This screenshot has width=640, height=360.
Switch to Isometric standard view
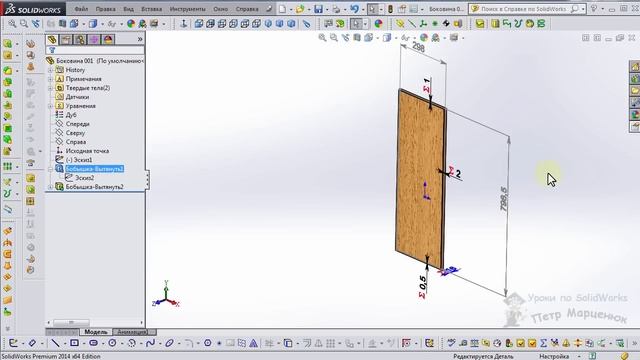coord(268,24)
